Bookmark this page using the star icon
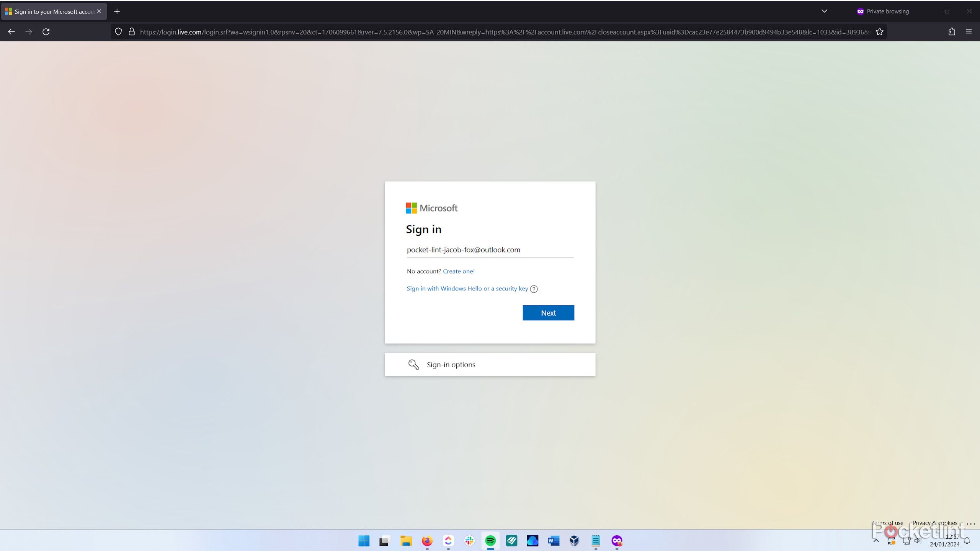This screenshot has height=551, width=980. (879, 31)
